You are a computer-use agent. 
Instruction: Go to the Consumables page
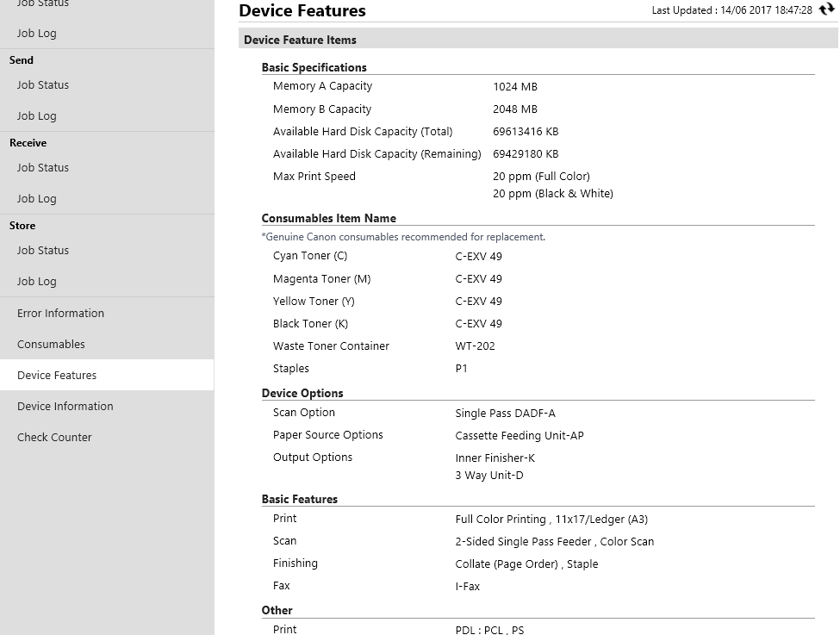click(x=51, y=345)
